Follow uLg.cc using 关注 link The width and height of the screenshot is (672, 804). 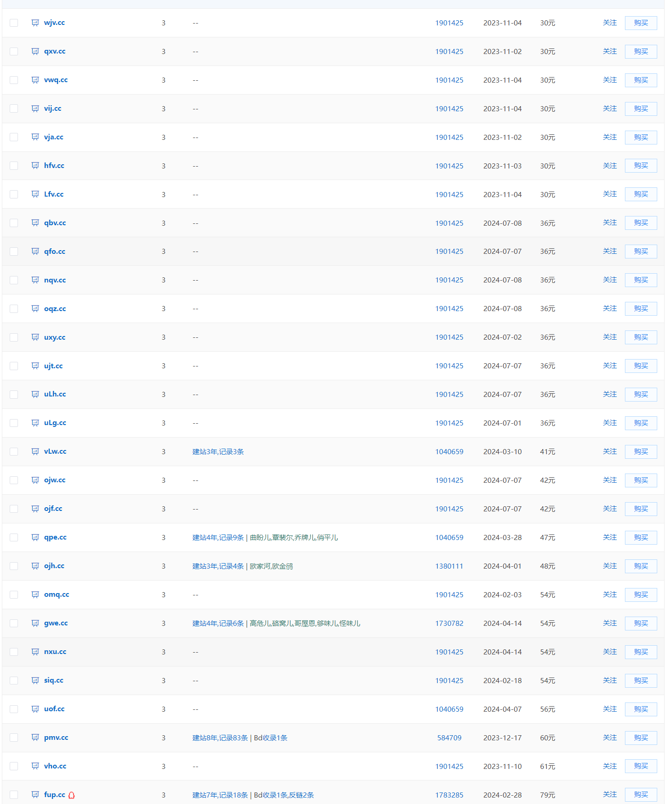(609, 423)
